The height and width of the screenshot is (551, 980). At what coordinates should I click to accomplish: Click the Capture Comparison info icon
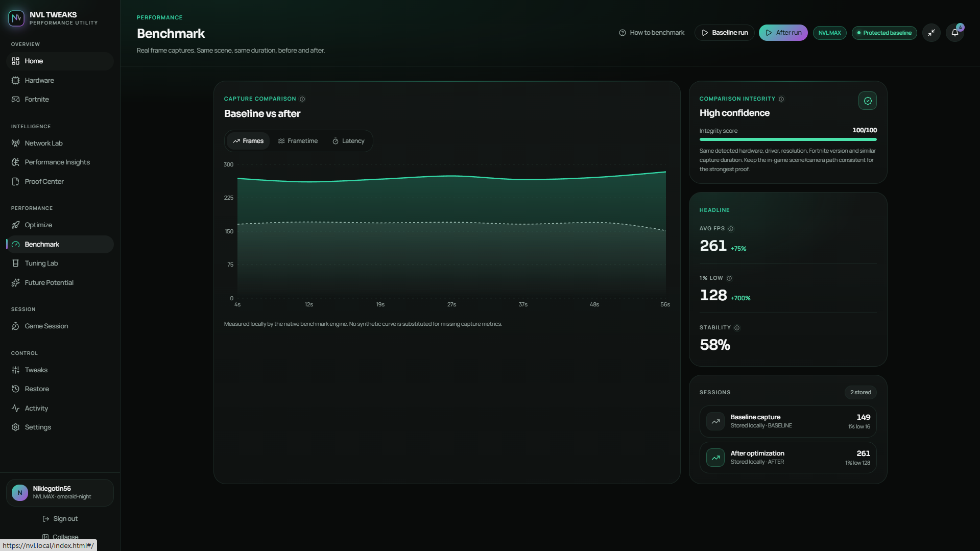(302, 99)
